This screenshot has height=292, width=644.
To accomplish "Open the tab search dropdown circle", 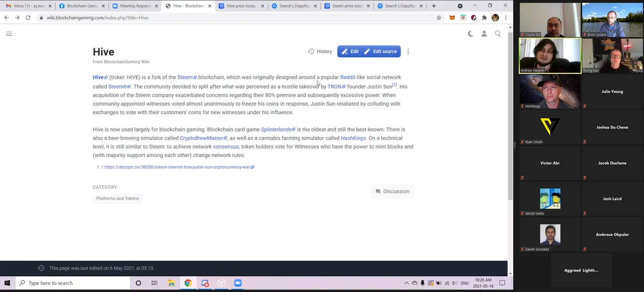I will tap(460, 6).
